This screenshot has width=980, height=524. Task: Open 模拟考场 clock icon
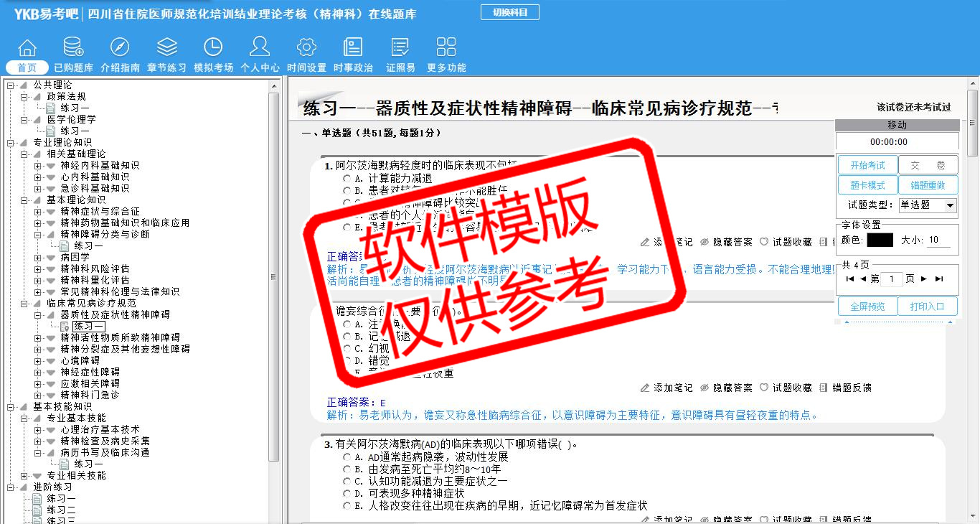[x=213, y=47]
